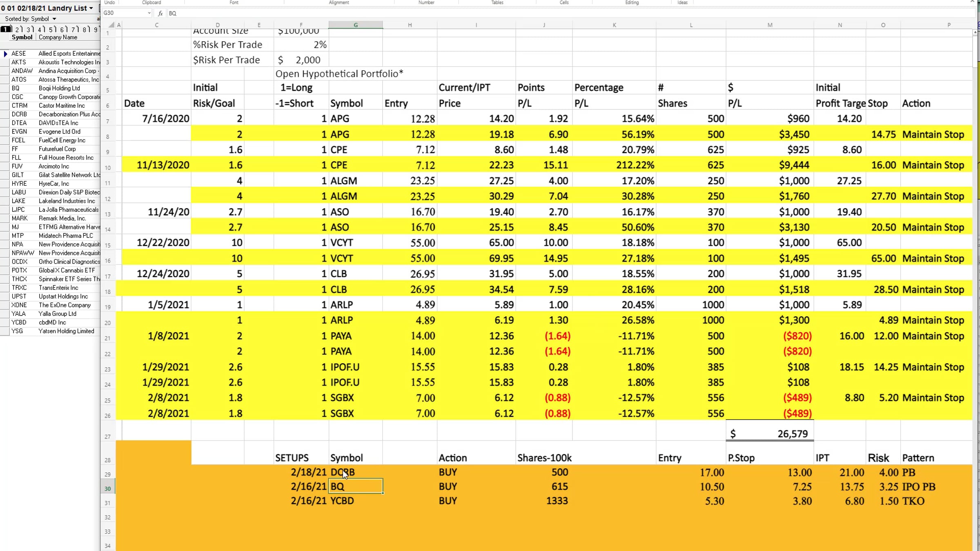Select UPST Upstart Holdings Inc in watchlist
This screenshot has width=980, height=551.
pyautogui.click(x=50, y=296)
